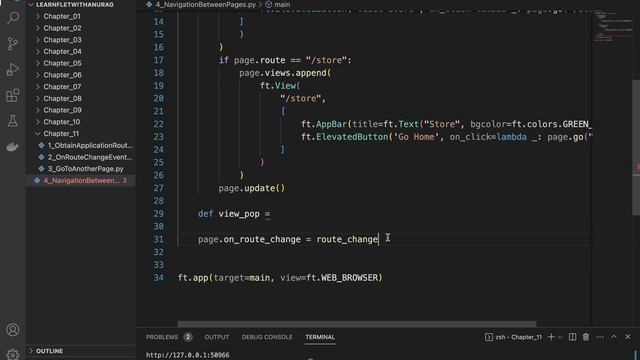
Task: Open terminal panel more actions ellipsis
Action: click(x=600, y=337)
